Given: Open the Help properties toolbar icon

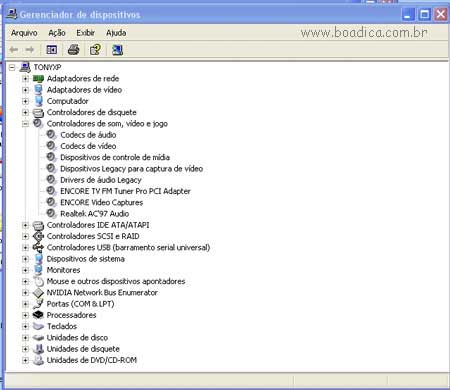Looking at the screenshot, I should 95,50.
